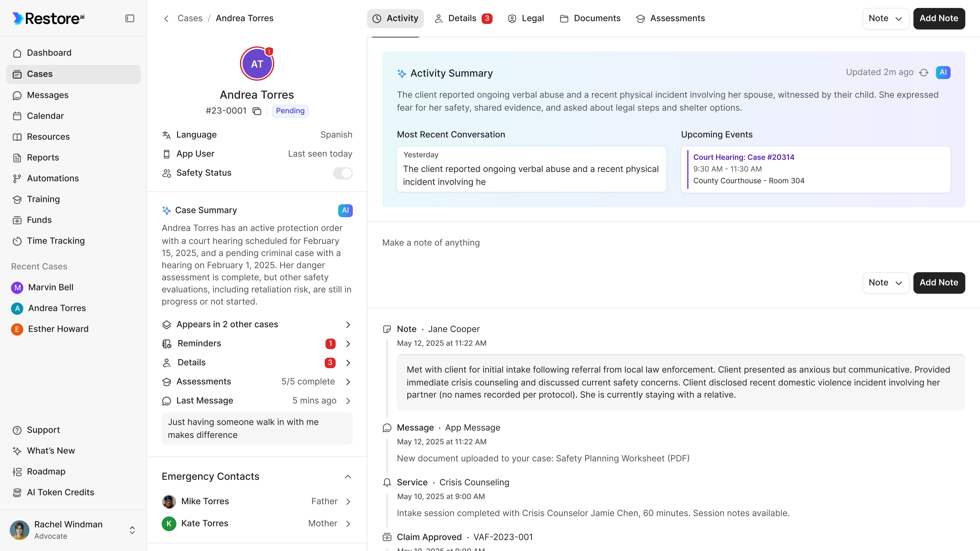The image size is (980, 551).
Task: Toggle the Safety Status switch
Action: pos(343,173)
